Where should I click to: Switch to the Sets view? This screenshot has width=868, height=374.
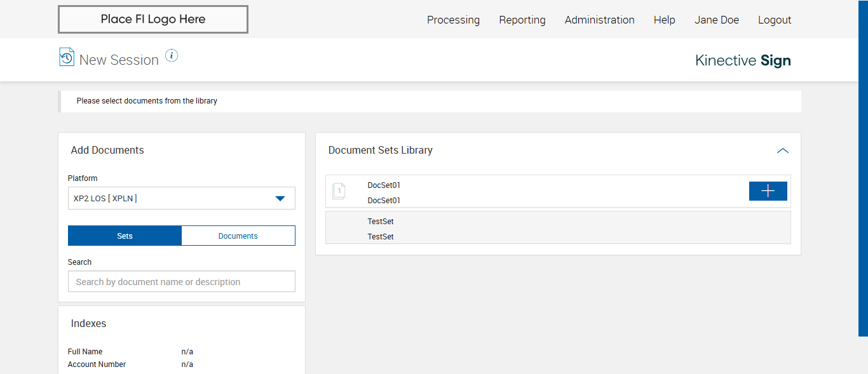125,236
